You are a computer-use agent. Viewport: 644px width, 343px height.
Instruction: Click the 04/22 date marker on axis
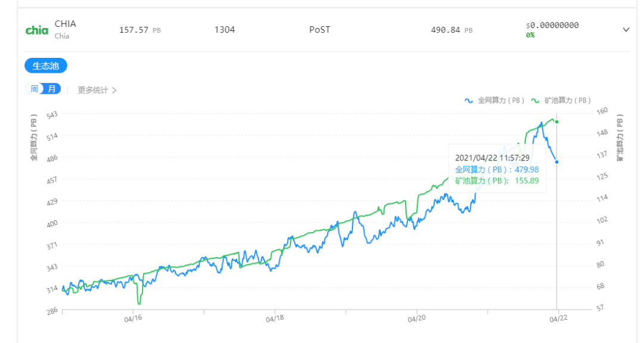click(x=558, y=319)
